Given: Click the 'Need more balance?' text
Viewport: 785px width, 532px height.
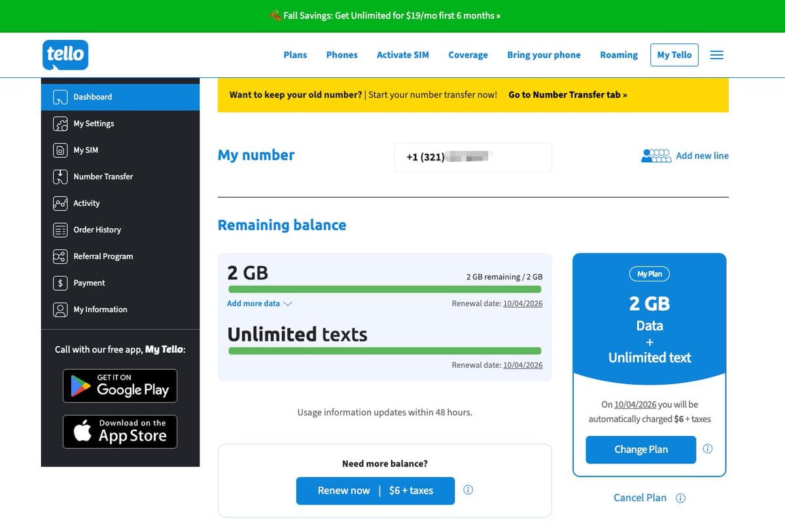Looking at the screenshot, I should (385, 463).
